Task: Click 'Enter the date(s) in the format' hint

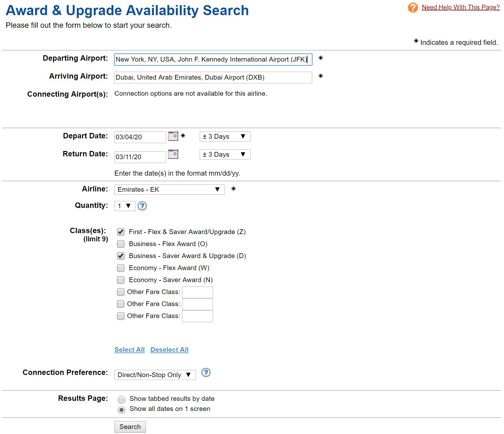Action: tap(177, 173)
